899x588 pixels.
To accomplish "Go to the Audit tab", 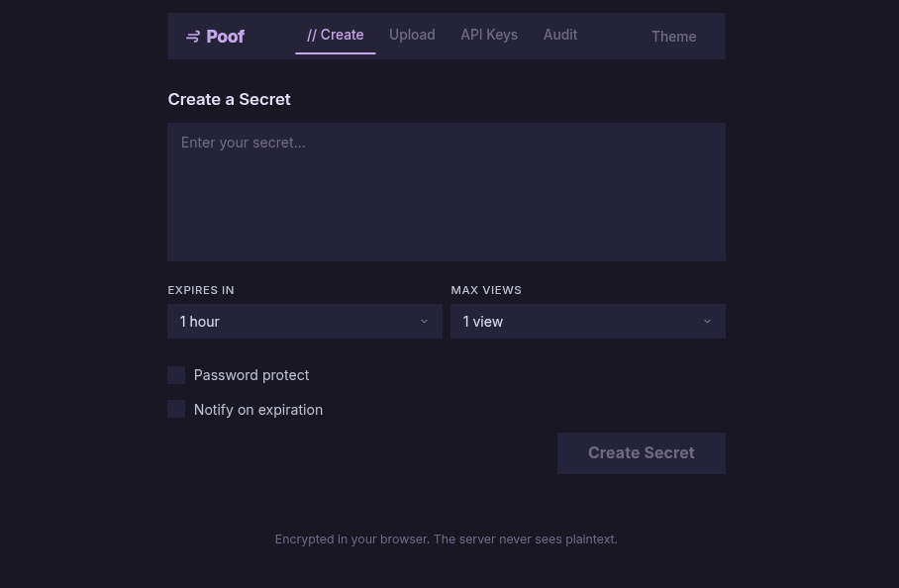I will (x=560, y=35).
